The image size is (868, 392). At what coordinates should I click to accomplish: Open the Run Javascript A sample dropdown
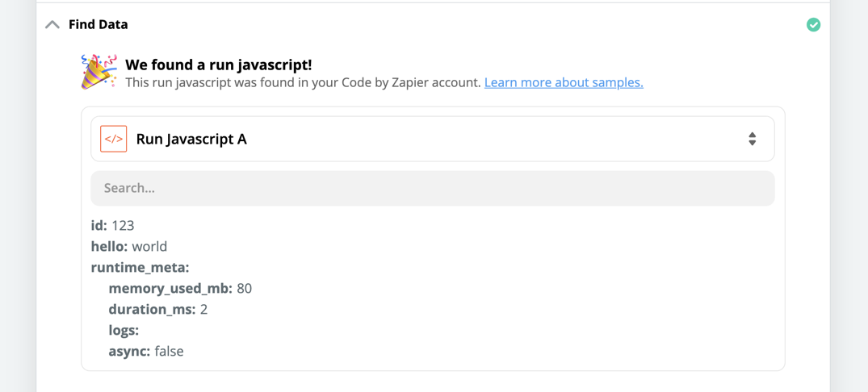tap(432, 139)
